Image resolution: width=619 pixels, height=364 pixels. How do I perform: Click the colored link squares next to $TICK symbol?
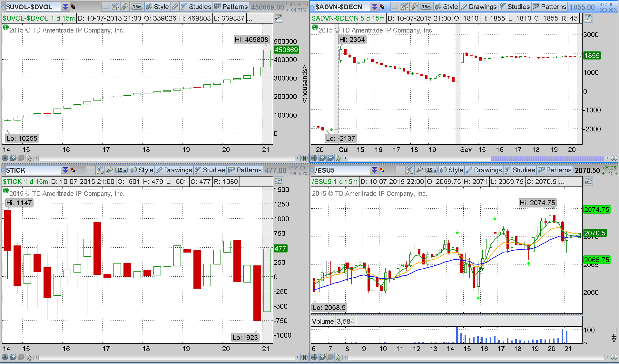[x=73, y=170]
